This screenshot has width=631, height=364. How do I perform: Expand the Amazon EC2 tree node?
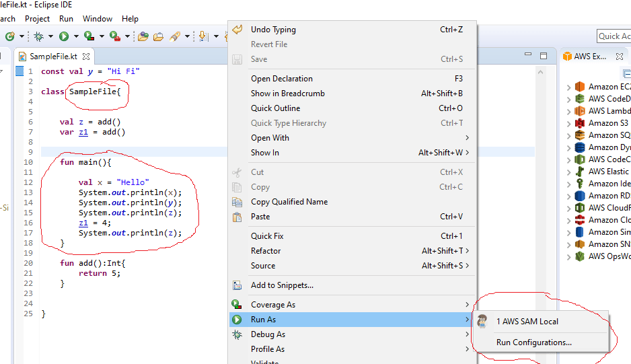[x=568, y=87]
